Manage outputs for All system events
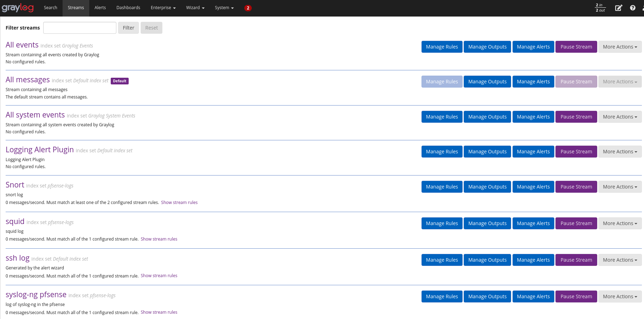 [487, 117]
